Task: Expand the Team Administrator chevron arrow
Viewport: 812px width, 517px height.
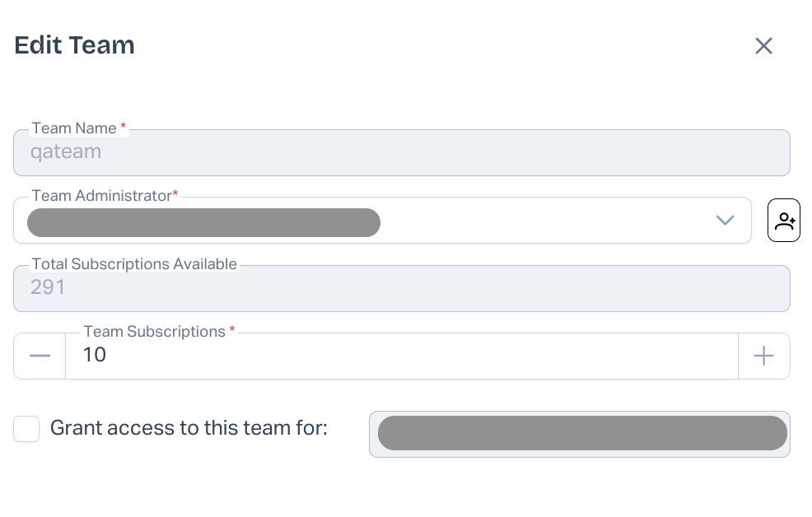Action: pos(725,220)
